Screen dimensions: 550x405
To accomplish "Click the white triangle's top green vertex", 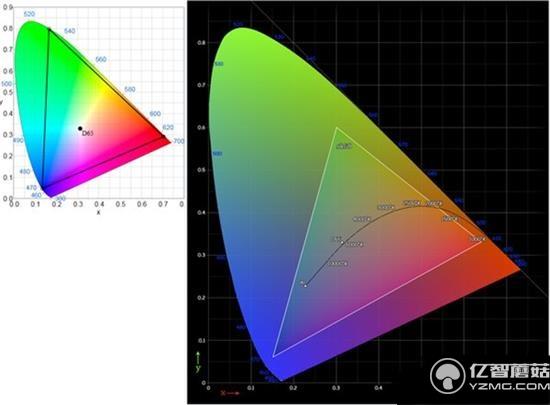I will click(x=336, y=128).
